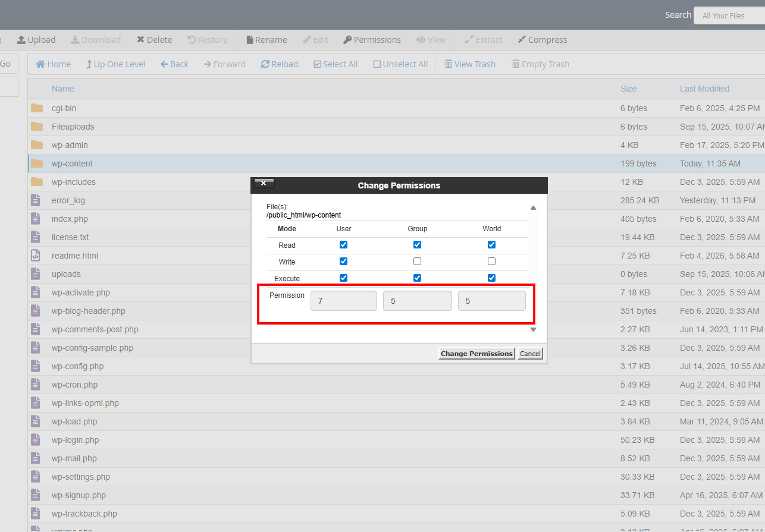Click dialog scrollbar up arrow
The width and height of the screenshot is (765, 532).
pos(533,207)
